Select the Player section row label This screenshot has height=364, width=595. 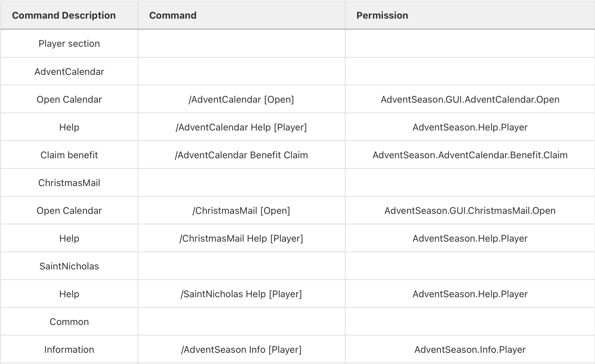click(x=69, y=43)
